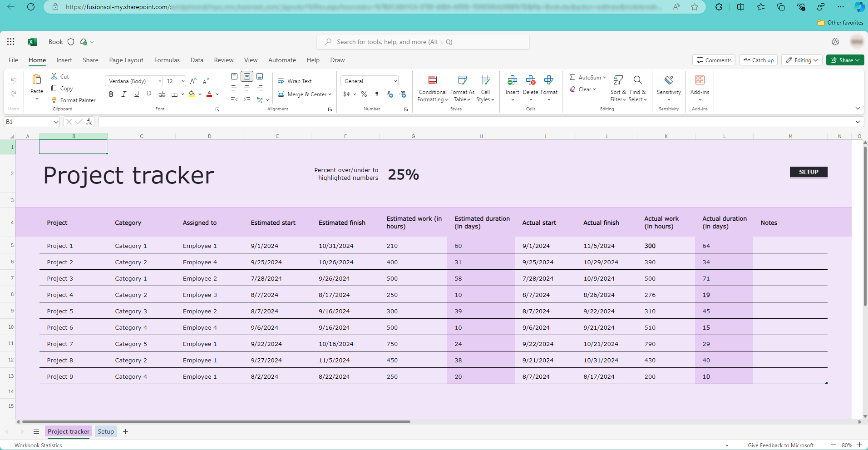Open the Formulas ribbon tab
The height and width of the screenshot is (450, 868).
(167, 60)
